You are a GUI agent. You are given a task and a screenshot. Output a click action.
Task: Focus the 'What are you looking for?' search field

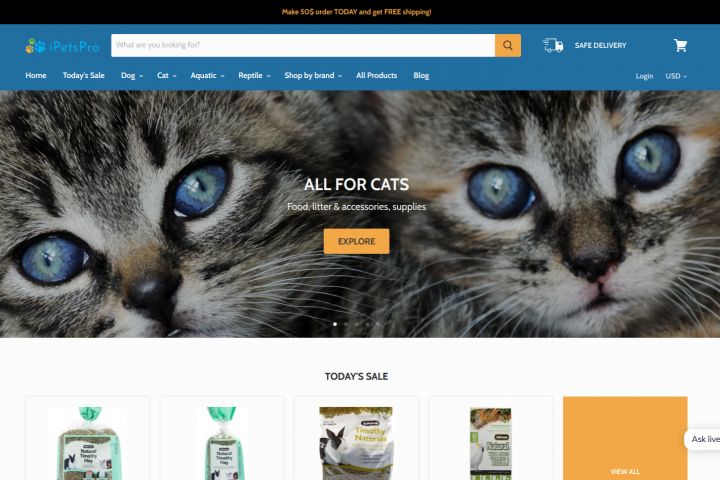pyautogui.click(x=303, y=45)
